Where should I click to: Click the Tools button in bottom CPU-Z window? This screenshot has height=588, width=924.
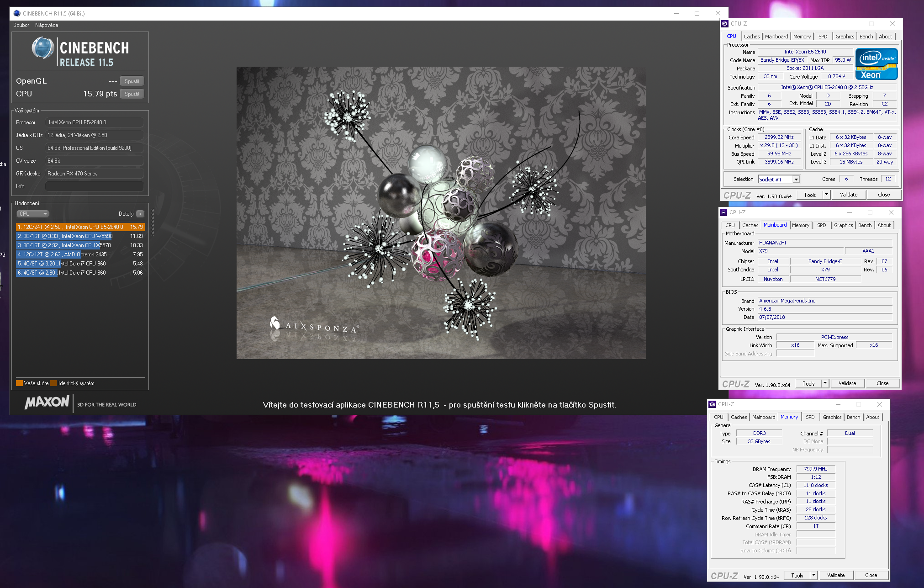pos(797,576)
